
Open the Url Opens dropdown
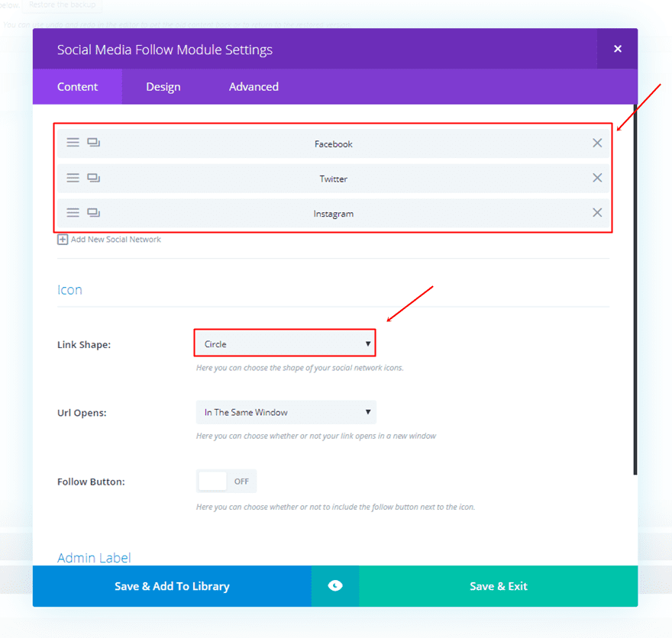[x=286, y=412]
